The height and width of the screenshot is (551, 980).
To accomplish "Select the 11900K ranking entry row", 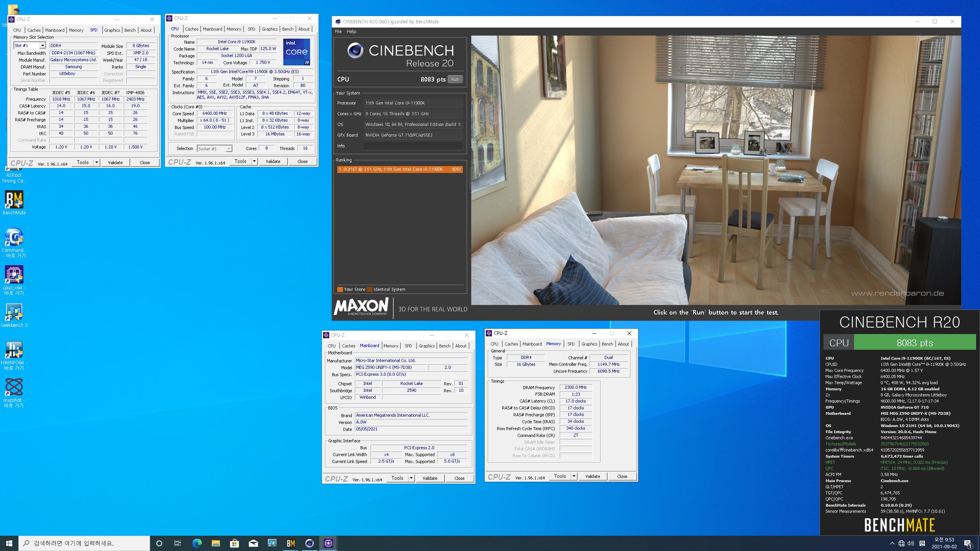I will pyautogui.click(x=400, y=169).
